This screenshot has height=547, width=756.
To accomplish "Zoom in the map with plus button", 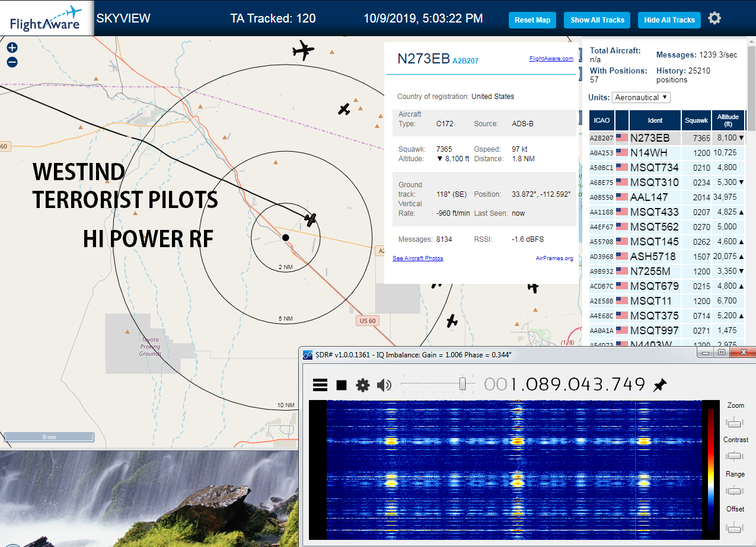I will pos(12,48).
